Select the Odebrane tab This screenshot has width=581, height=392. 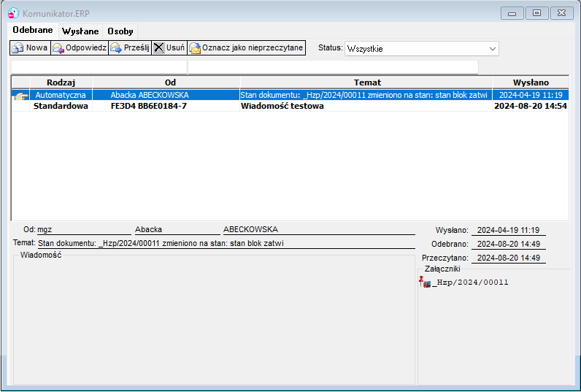33,30
